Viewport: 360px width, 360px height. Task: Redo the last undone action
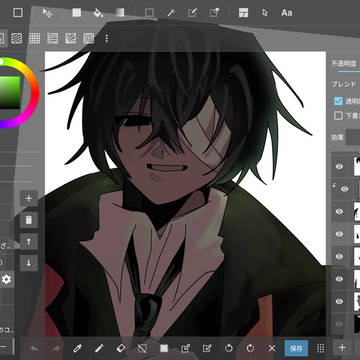pyautogui.click(x=55, y=348)
